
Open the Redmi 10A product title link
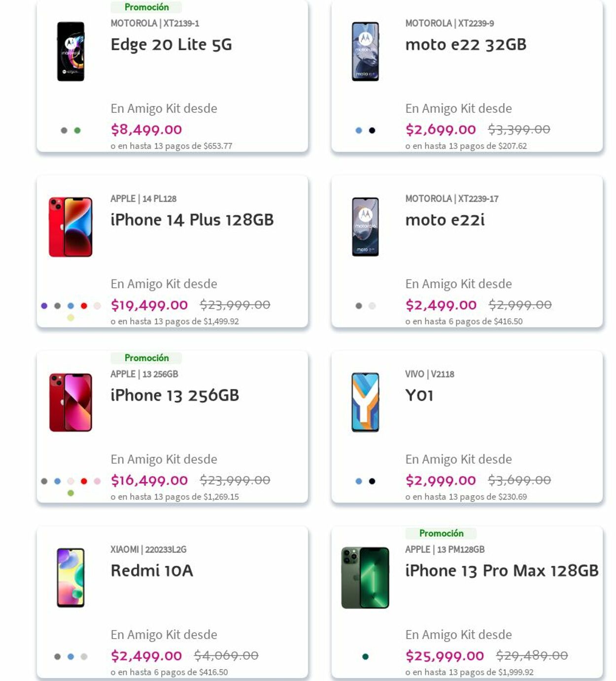pos(152,571)
